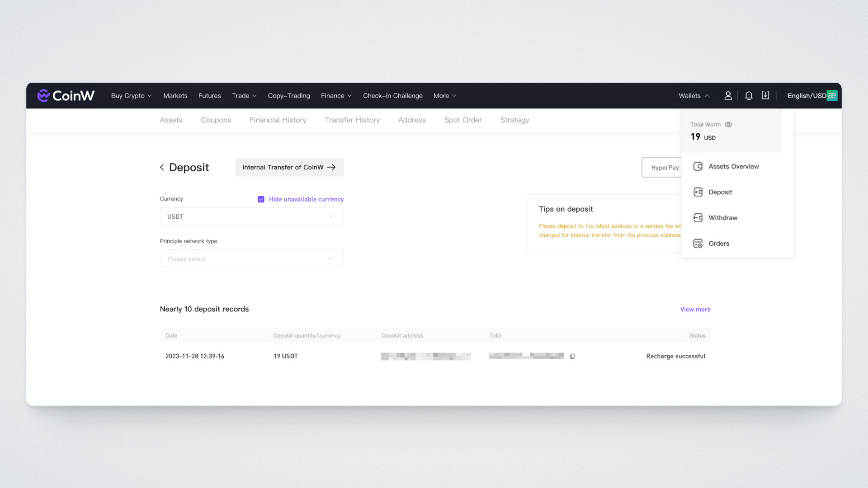Open the Markets menu item
Screen dimensions: 868x488
point(175,96)
